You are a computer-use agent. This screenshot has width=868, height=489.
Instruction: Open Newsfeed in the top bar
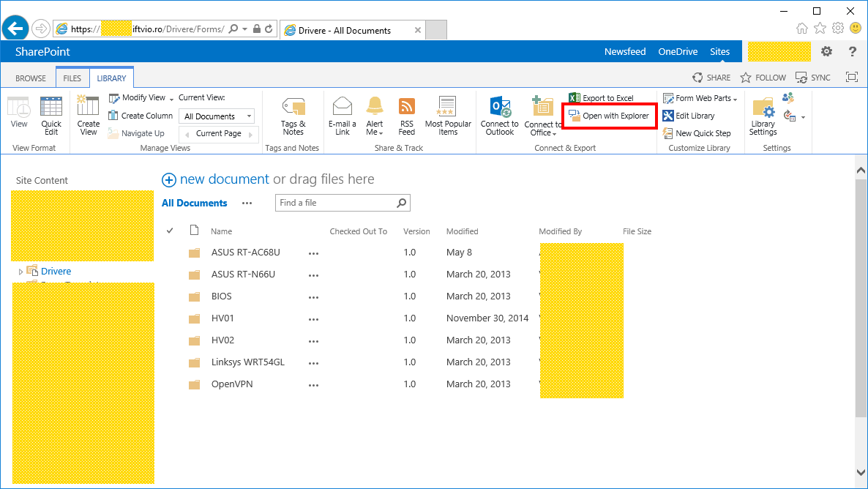point(625,51)
